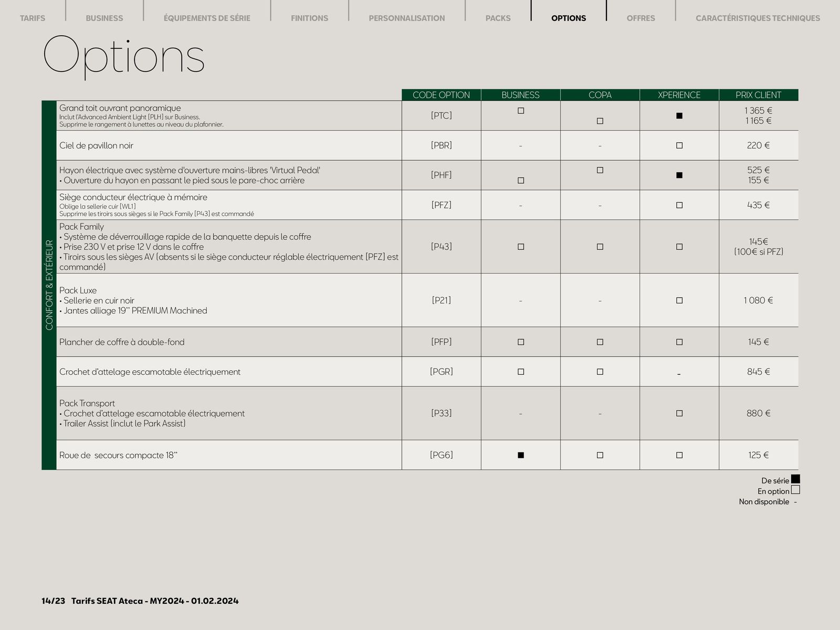840x630 pixels.
Task: Click 'Ciel de pavillon noir' row title
Action: (96, 145)
